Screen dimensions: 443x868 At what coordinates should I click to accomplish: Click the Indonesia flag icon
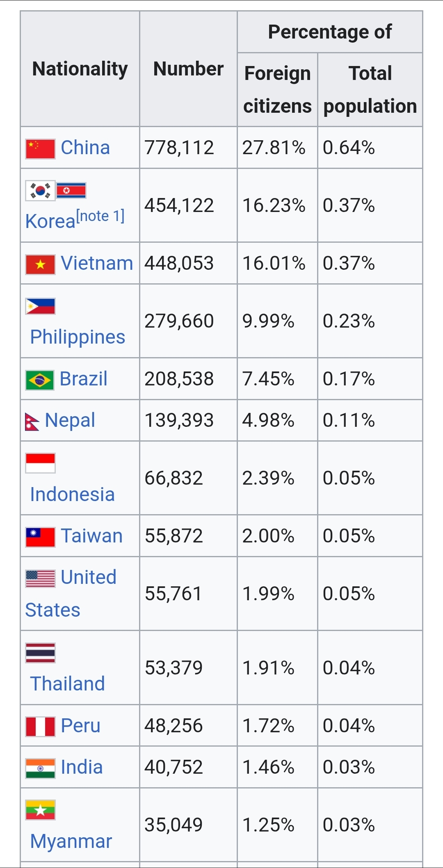(x=40, y=463)
